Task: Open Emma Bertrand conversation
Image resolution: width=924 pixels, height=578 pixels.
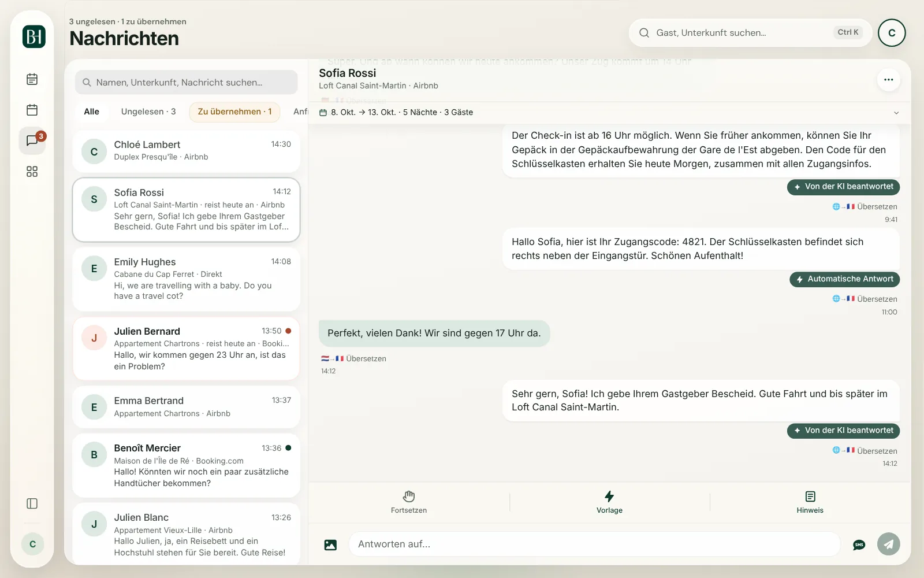Action: [x=186, y=407]
